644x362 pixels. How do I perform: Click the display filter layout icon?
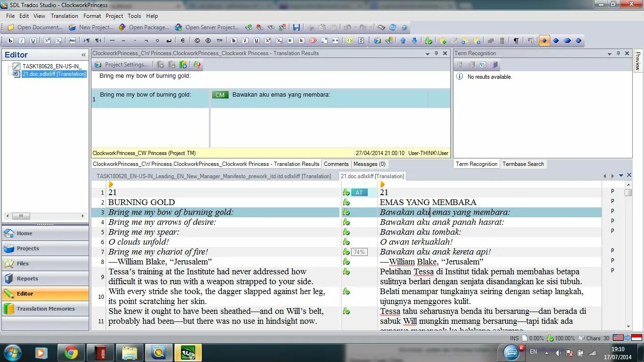point(530,41)
